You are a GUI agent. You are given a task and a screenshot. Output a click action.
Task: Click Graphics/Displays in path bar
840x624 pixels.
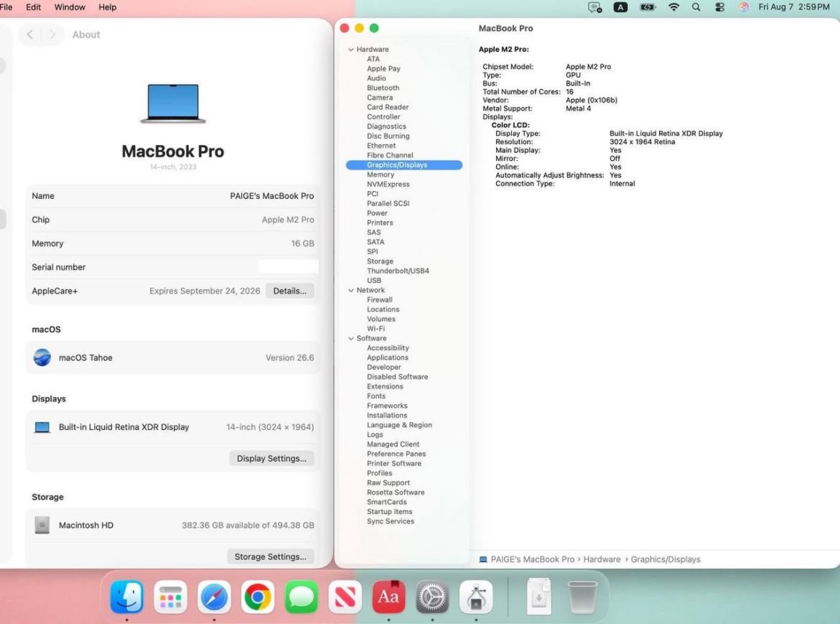click(x=666, y=559)
